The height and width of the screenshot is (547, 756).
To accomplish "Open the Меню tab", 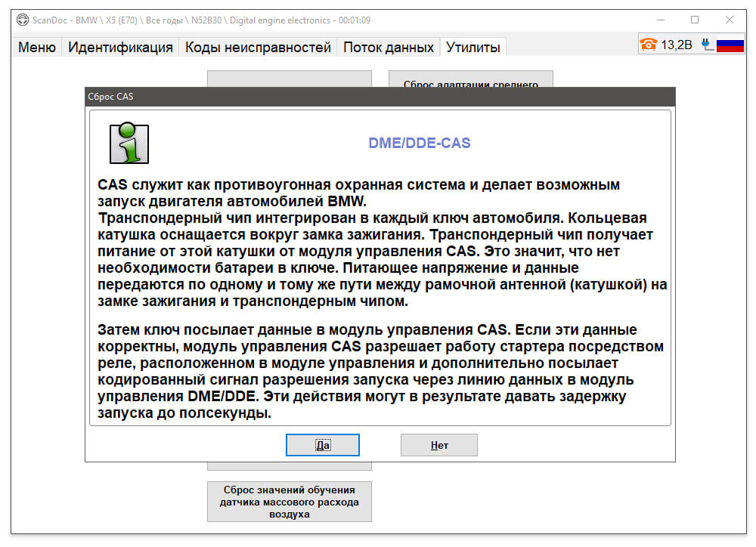I will point(37,48).
